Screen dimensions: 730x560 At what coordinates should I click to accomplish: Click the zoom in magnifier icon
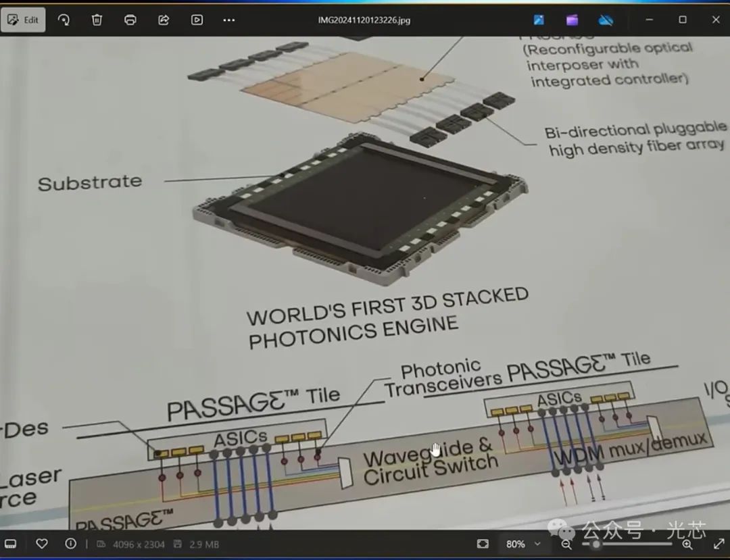coord(687,544)
